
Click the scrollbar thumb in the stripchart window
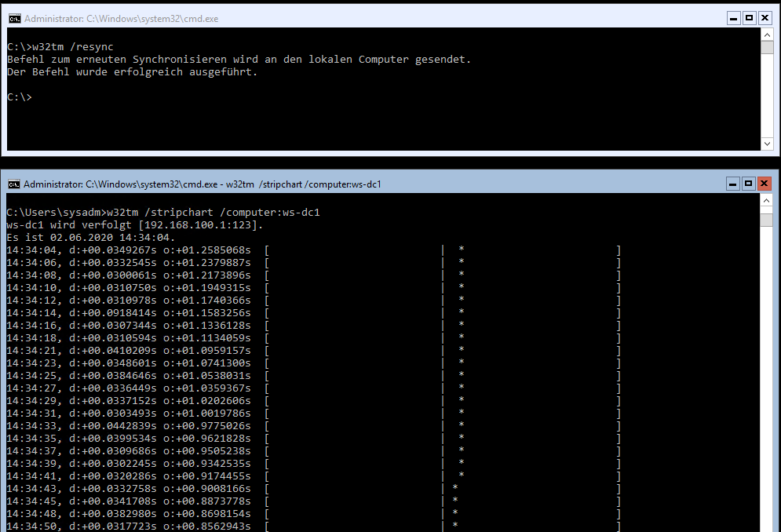coord(766,220)
